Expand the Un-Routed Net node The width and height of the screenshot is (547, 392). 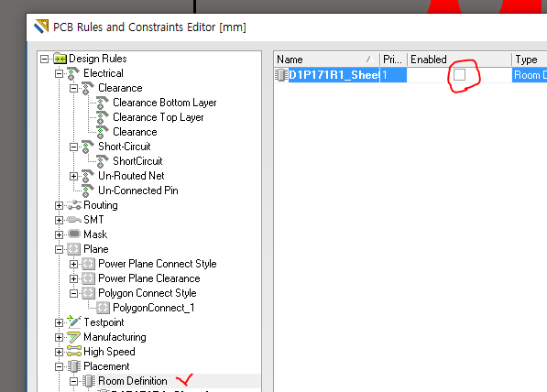(73, 176)
